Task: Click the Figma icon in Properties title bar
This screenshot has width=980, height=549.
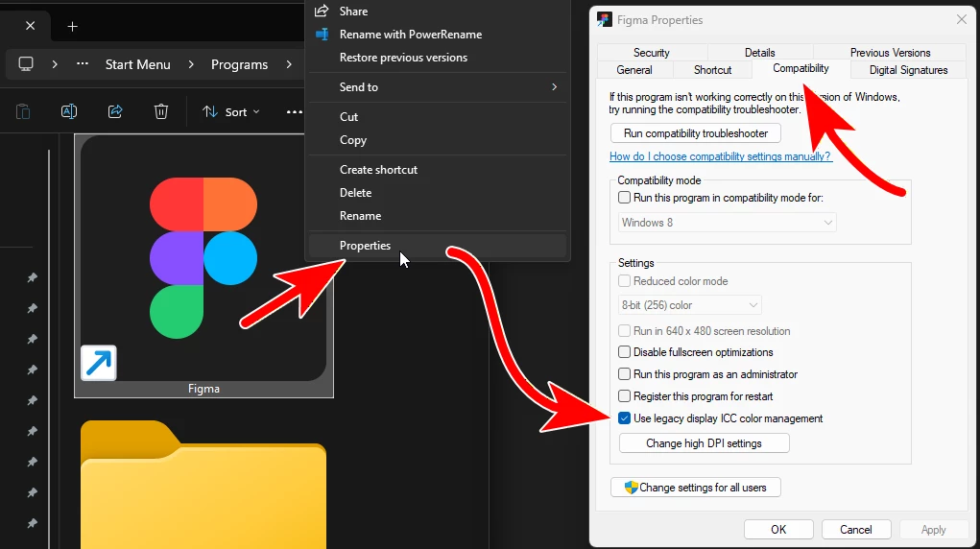Action: (x=605, y=19)
